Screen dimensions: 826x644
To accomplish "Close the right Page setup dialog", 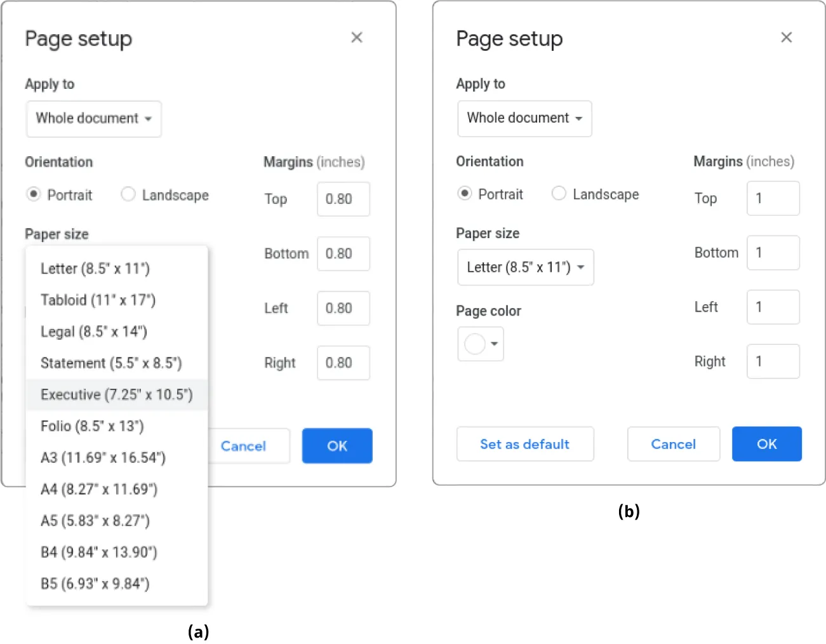I will pos(787,37).
